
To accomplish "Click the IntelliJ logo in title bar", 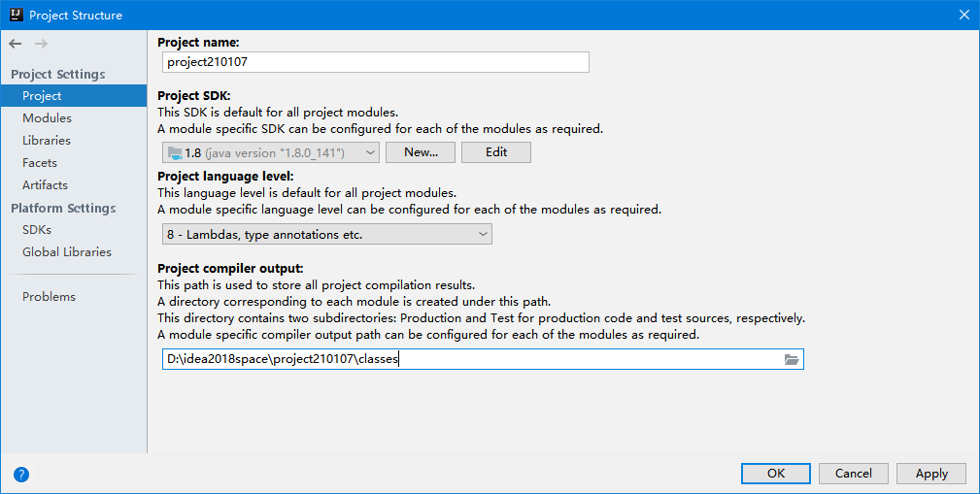I will (17, 15).
